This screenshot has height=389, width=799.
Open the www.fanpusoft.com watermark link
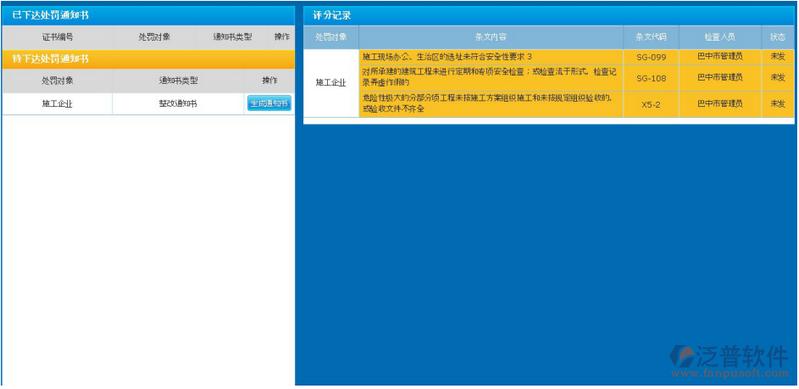tap(729, 374)
